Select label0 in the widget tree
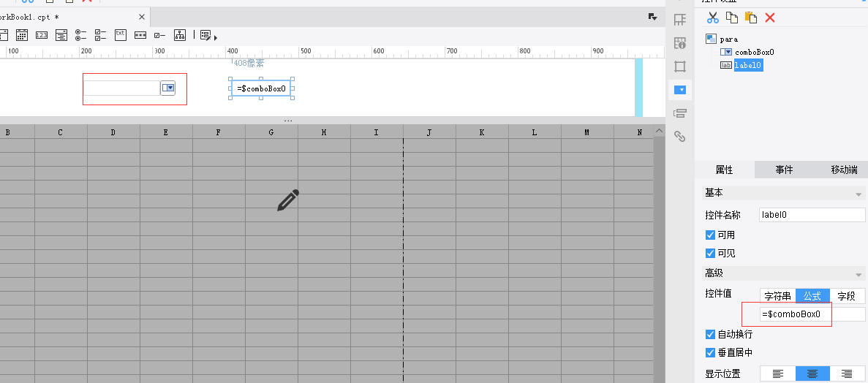Image resolution: width=868 pixels, height=383 pixels. point(748,65)
